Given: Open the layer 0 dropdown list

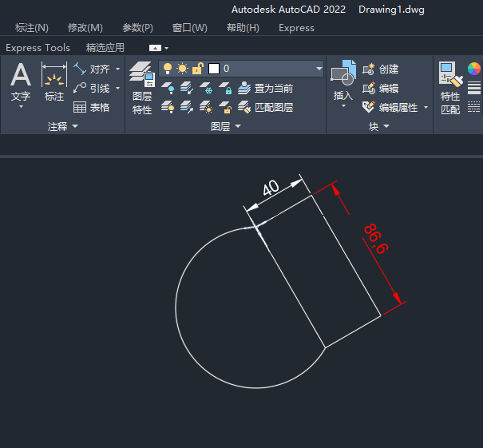Looking at the screenshot, I should pos(319,69).
